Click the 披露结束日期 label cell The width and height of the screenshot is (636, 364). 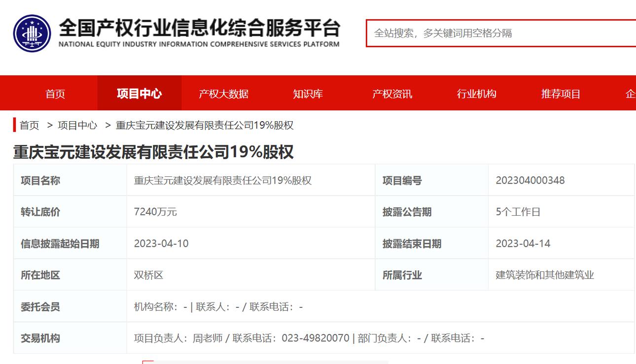click(x=432, y=243)
